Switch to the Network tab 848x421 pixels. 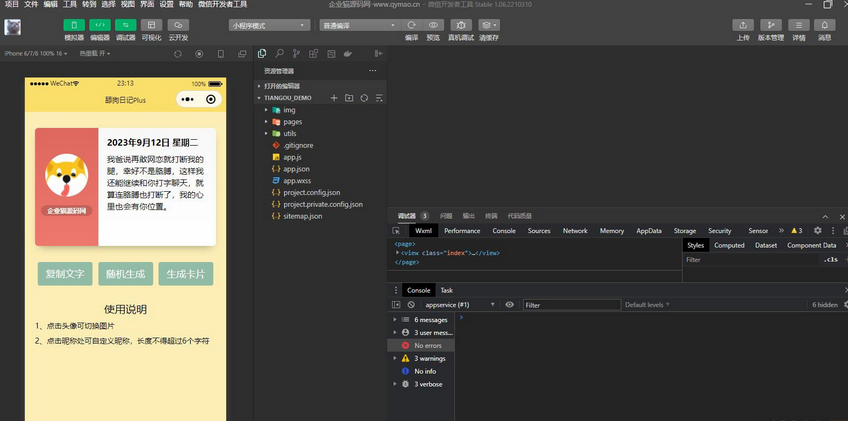coord(575,231)
